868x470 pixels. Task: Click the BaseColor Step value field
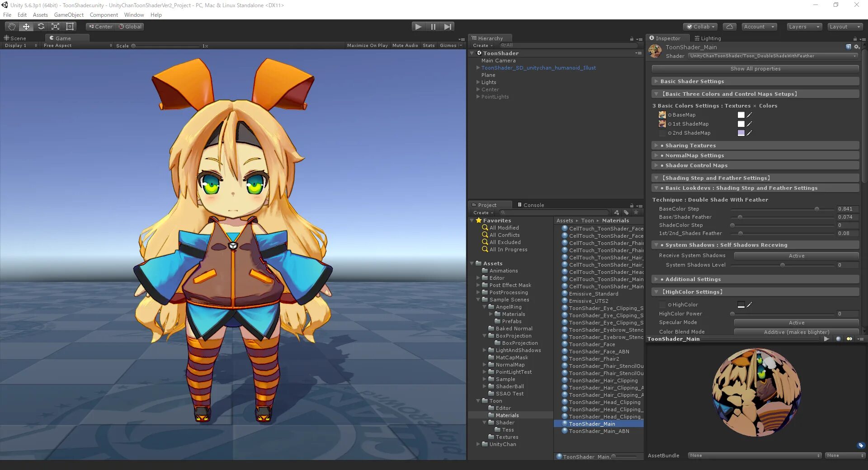[x=848, y=209]
